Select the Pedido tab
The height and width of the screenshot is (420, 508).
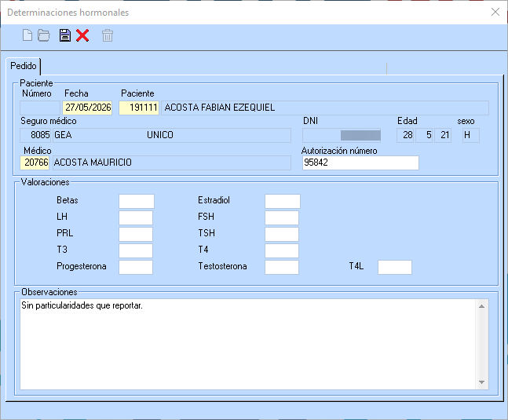24,66
